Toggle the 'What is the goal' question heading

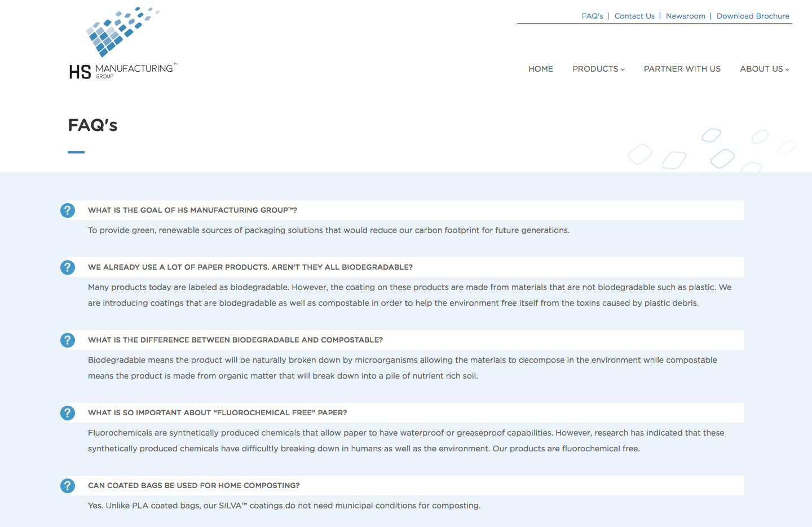point(192,210)
